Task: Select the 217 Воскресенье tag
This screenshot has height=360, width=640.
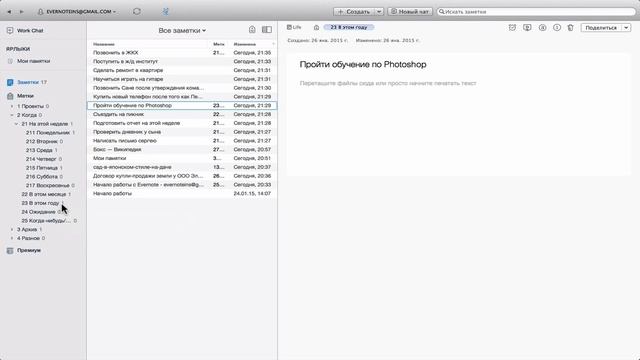Action: coord(48,185)
